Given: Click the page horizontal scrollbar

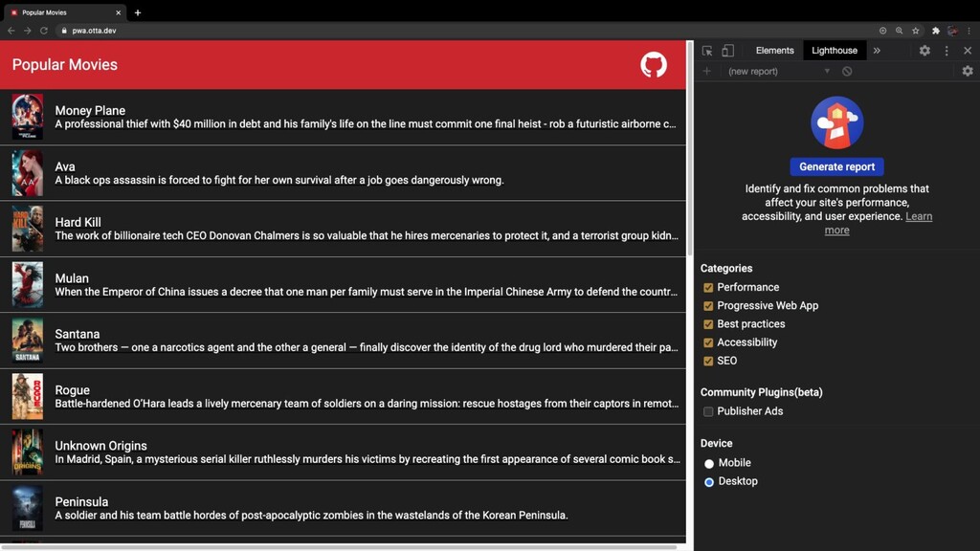Looking at the screenshot, I should [x=339, y=547].
